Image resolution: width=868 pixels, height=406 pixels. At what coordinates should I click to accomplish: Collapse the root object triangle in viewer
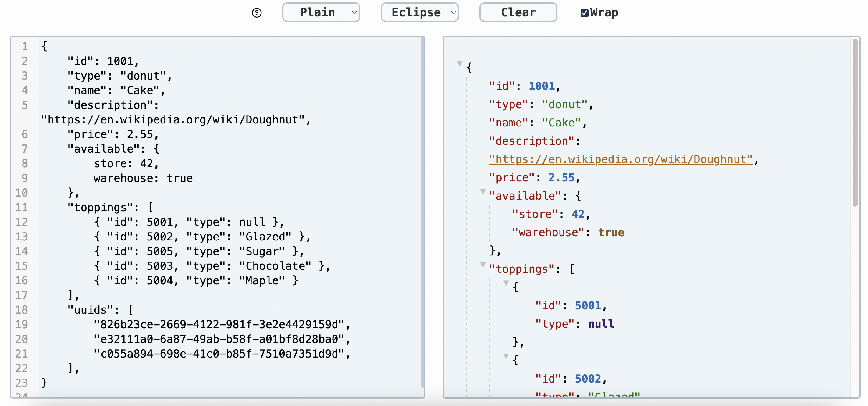pyautogui.click(x=460, y=63)
